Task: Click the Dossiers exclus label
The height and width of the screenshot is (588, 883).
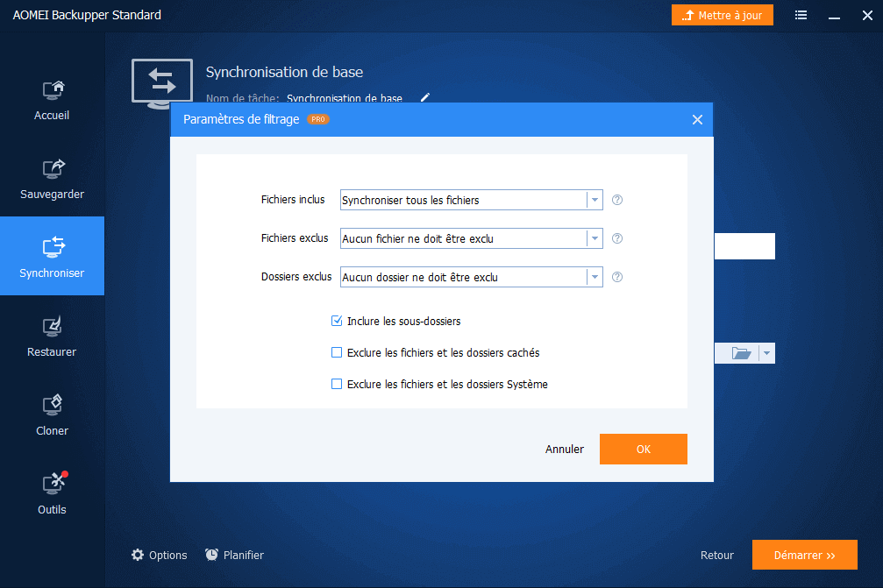Action: 296,277
